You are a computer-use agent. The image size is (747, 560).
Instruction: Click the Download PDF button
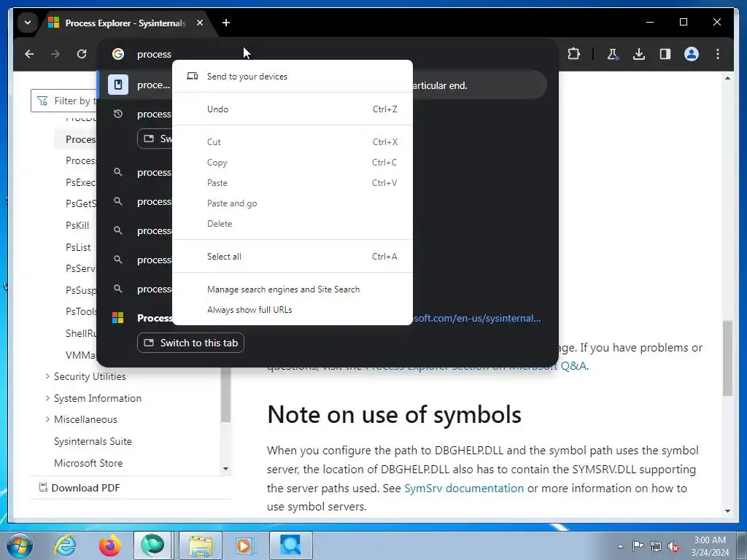[x=79, y=488]
